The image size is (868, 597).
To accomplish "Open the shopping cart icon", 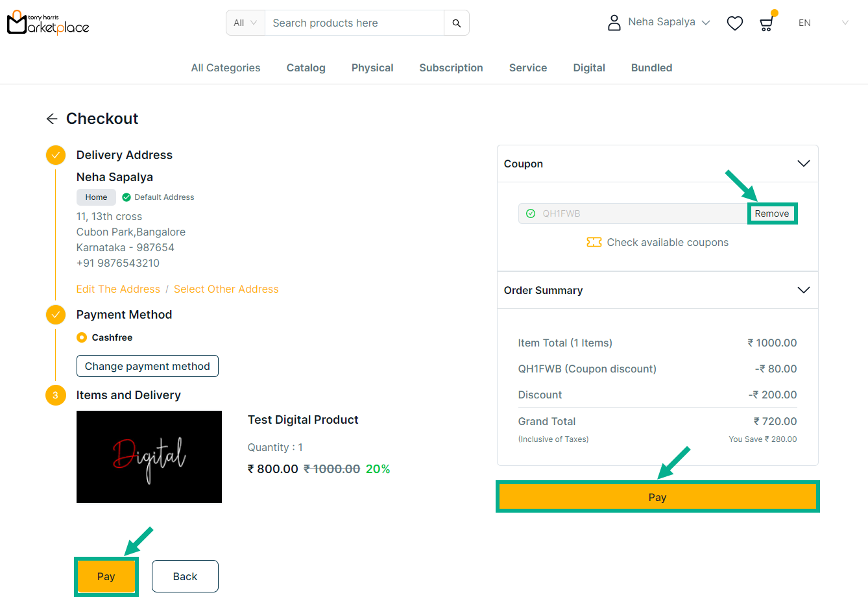I will point(766,24).
